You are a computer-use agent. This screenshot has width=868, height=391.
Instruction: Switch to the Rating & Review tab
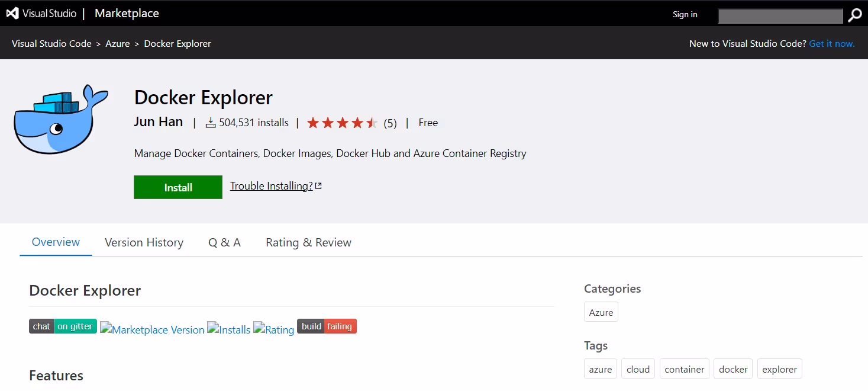pyautogui.click(x=308, y=242)
